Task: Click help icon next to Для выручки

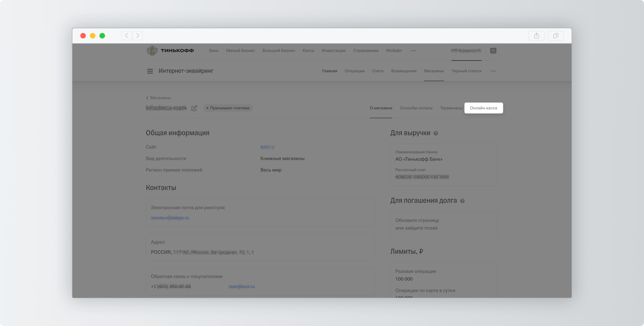Action: (x=436, y=133)
